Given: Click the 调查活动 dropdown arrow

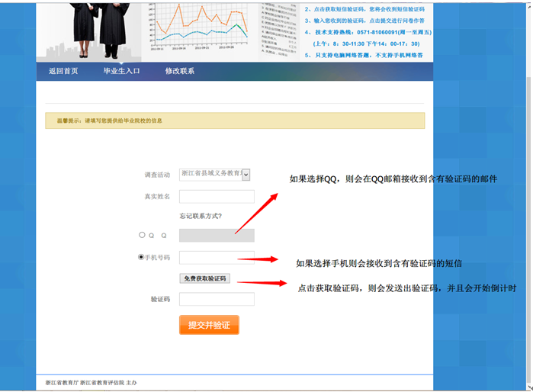Looking at the screenshot, I should 246,175.
